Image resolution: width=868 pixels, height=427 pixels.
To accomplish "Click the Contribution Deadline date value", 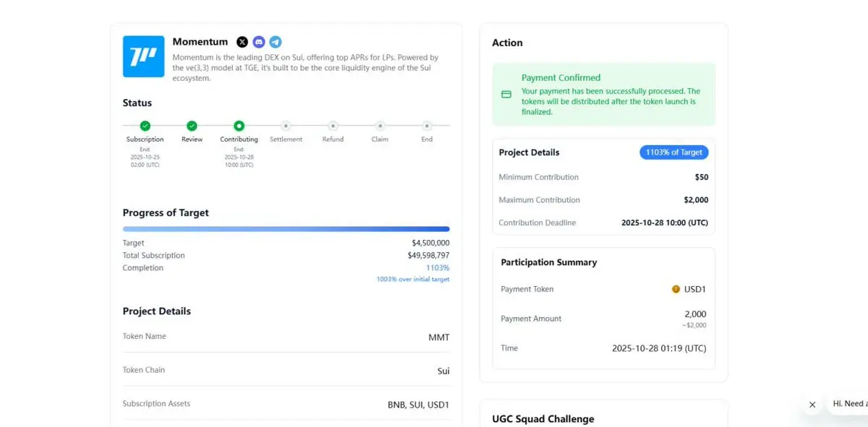I will coord(665,223).
